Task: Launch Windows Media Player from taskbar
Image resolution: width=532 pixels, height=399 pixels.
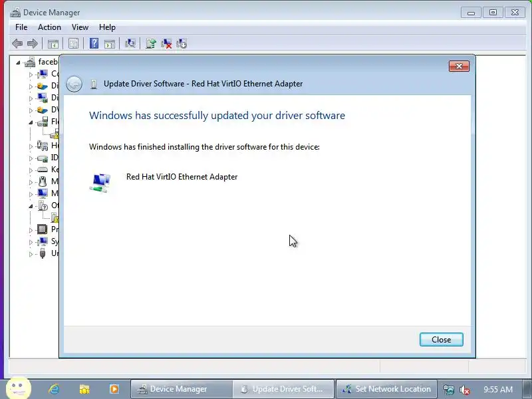Action: coord(114,389)
